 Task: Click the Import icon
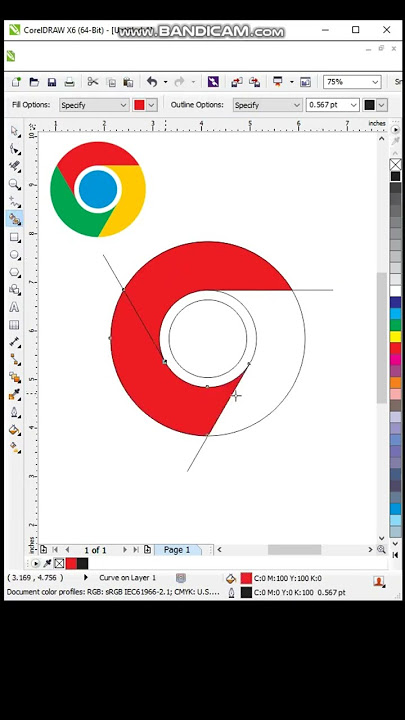coord(236,82)
